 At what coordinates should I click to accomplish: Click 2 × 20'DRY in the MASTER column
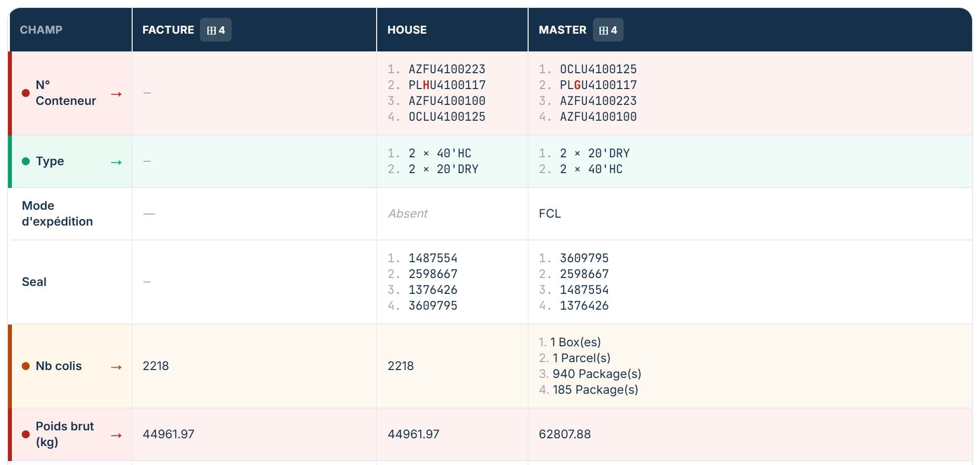point(595,153)
